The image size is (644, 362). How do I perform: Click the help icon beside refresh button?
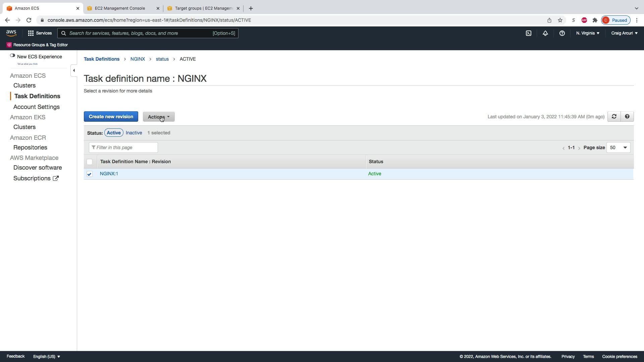point(627,117)
